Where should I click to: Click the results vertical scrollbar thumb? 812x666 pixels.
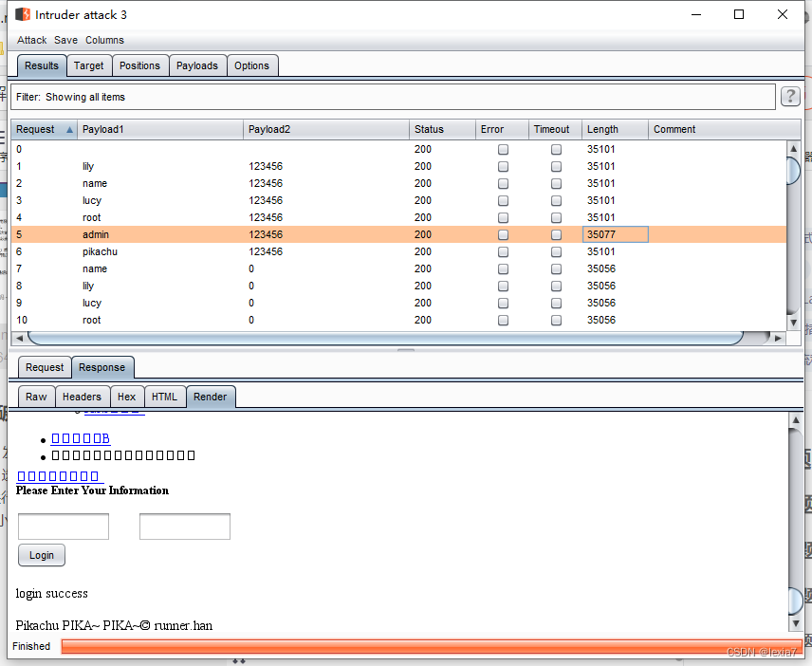tap(793, 171)
